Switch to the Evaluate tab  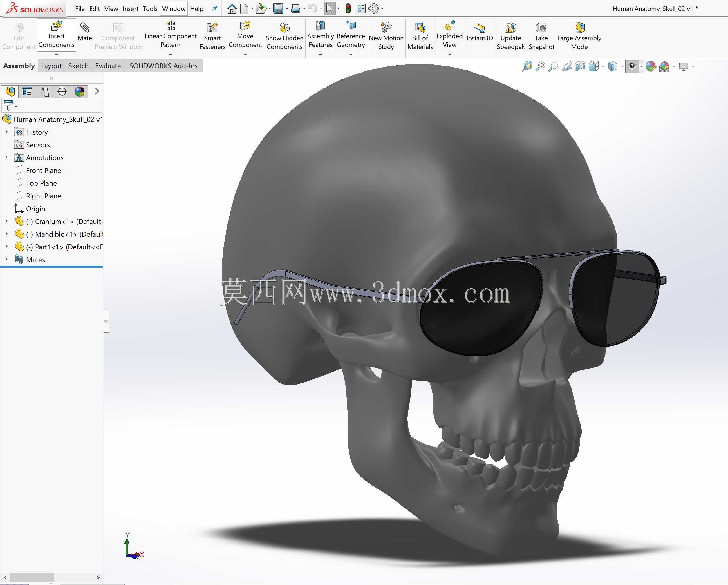tap(108, 66)
